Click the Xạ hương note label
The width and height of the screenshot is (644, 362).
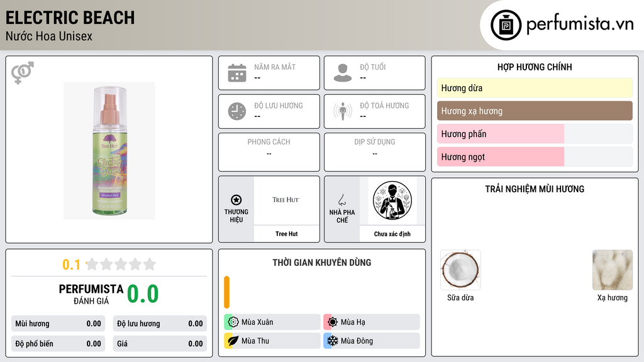coord(613,297)
